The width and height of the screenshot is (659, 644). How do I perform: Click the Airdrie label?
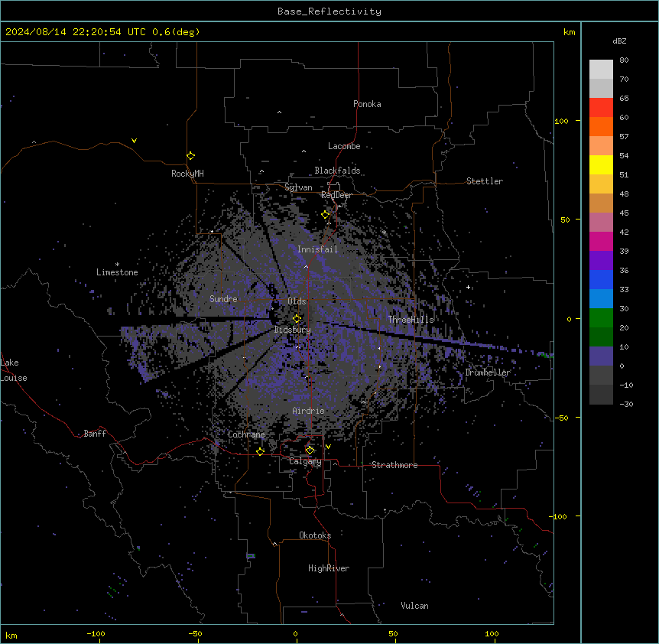pyautogui.click(x=308, y=411)
